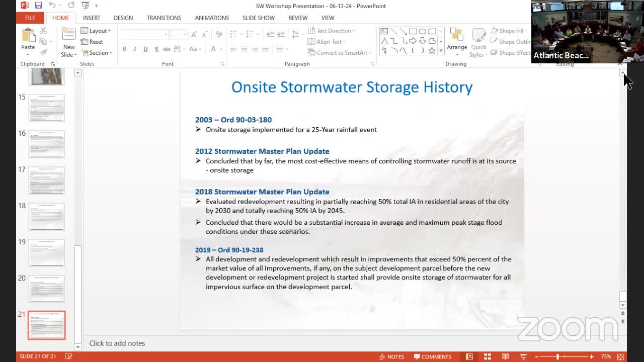644x362 pixels.
Task: Toggle the NOTES pane in status bar
Action: pos(391,356)
